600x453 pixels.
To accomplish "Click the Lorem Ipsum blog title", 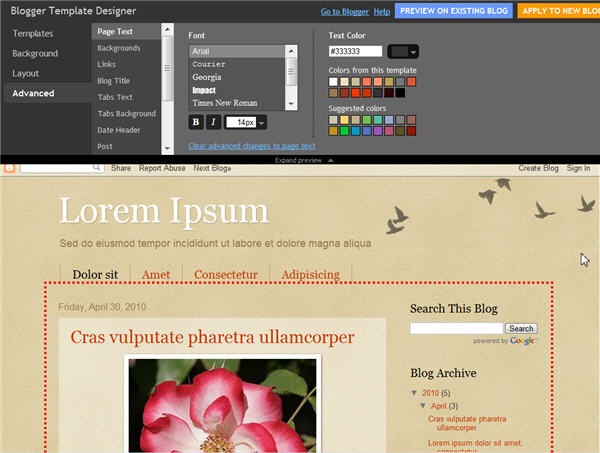I will [164, 210].
